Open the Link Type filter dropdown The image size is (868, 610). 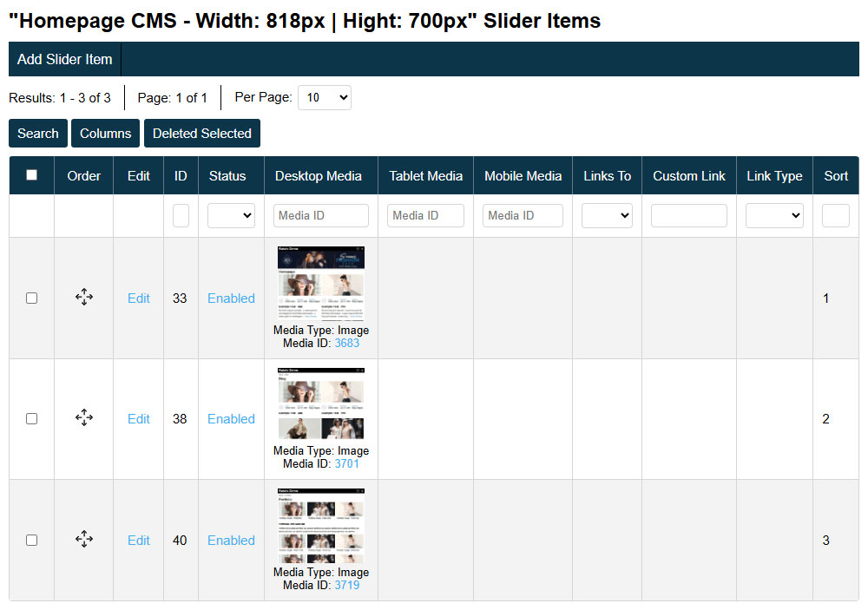point(774,215)
